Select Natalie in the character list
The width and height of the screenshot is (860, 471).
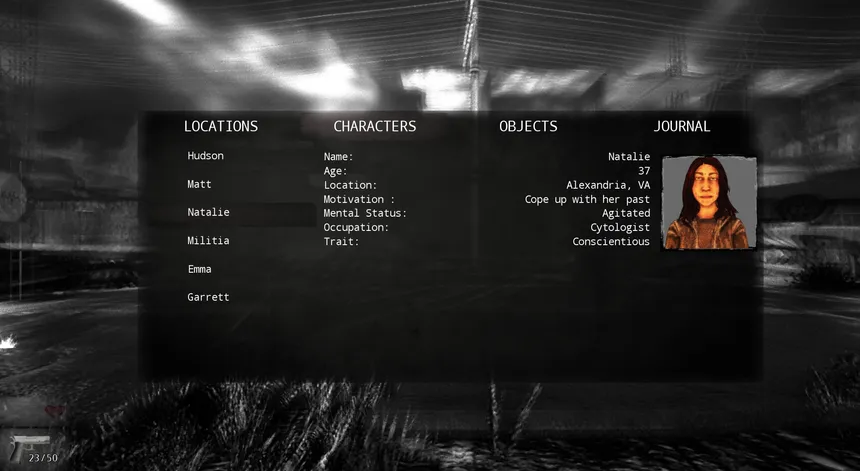click(208, 212)
